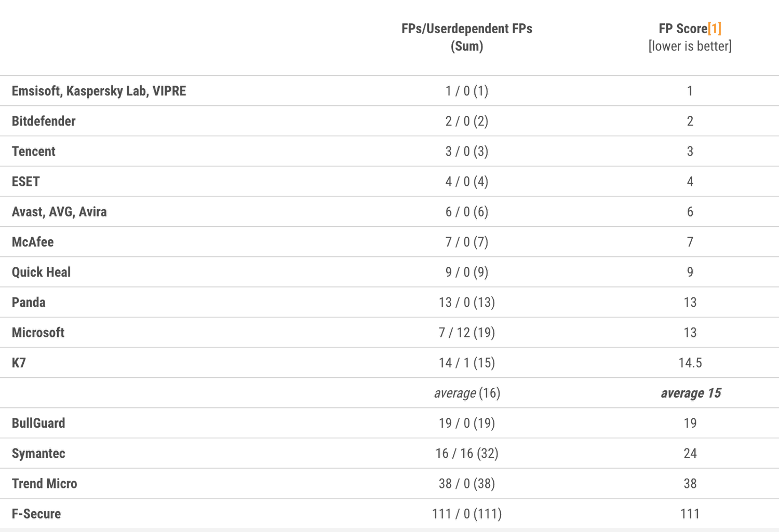Click K7's FP score of 14.5

(690, 363)
